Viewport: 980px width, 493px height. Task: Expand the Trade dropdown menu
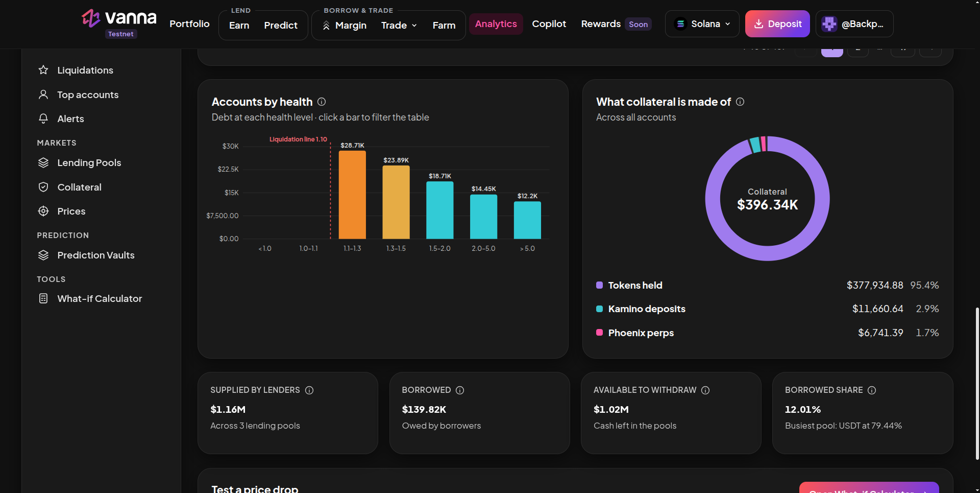[x=399, y=26]
